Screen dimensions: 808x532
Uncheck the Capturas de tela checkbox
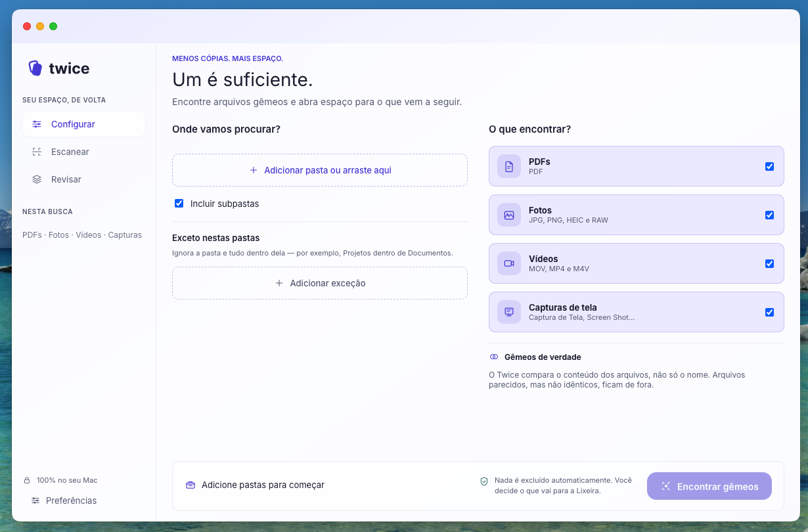click(x=769, y=313)
